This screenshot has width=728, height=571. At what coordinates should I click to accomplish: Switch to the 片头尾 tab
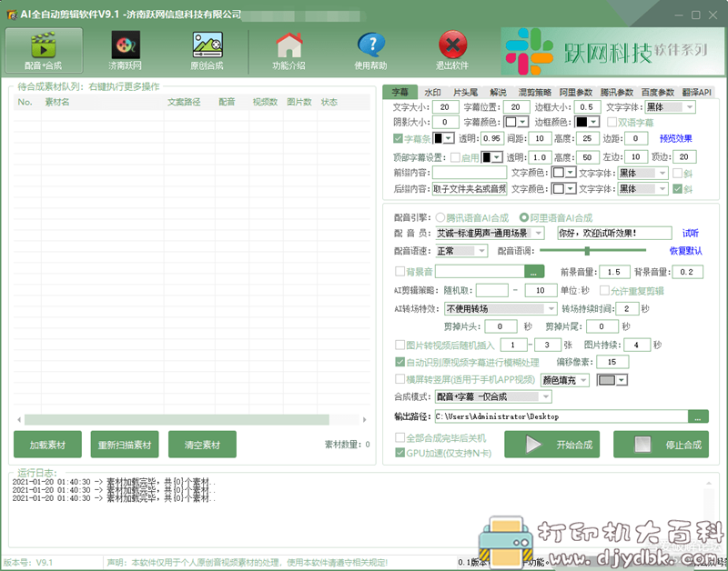pyautogui.click(x=466, y=93)
